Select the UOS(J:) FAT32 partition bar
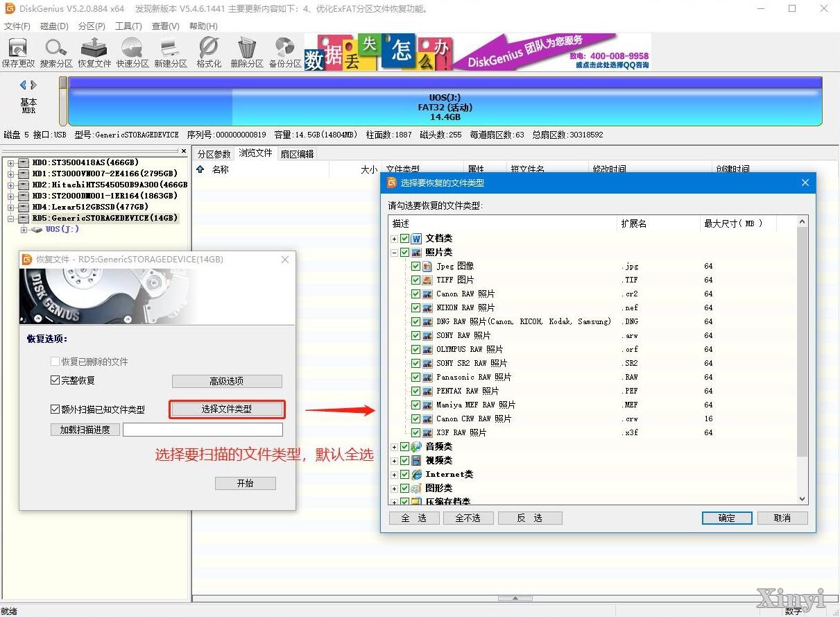Viewport: 840px width, 617px height. coord(445,101)
